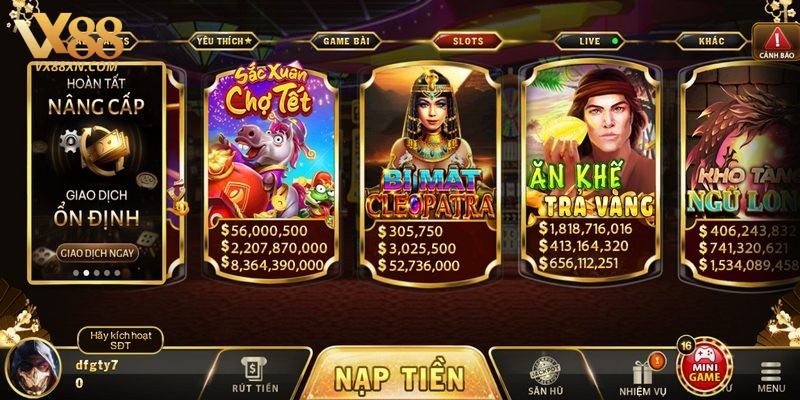Image resolution: width=800 pixels, height=400 pixels.
Task: Open the Live tab
Action: point(590,41)
